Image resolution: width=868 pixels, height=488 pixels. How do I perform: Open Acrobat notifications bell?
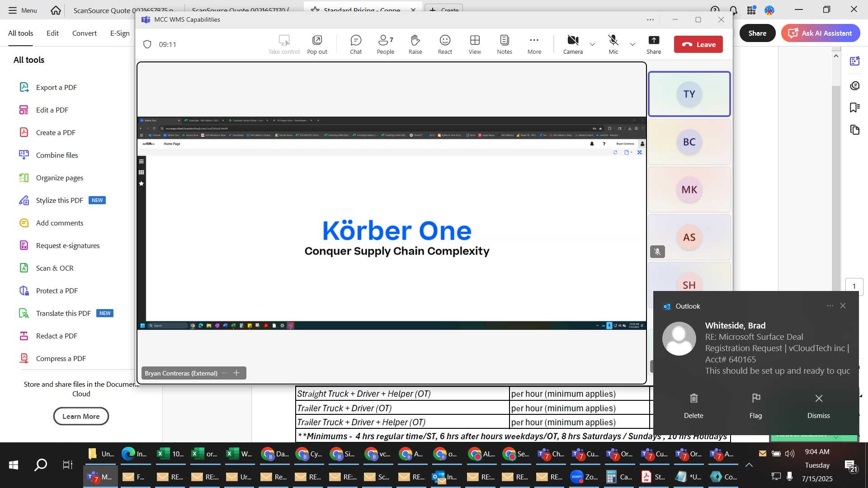point(733,10)
